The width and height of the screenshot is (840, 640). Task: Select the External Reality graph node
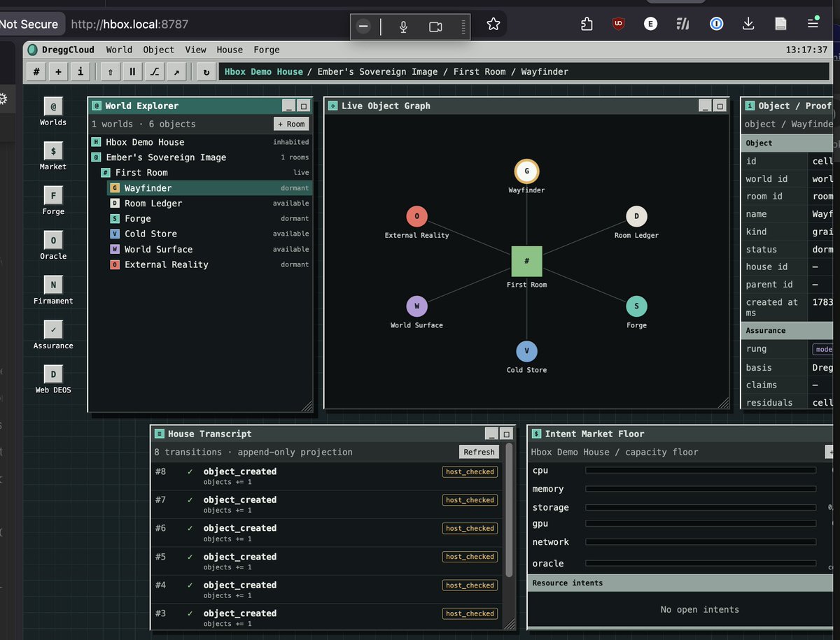pos(416,216)
